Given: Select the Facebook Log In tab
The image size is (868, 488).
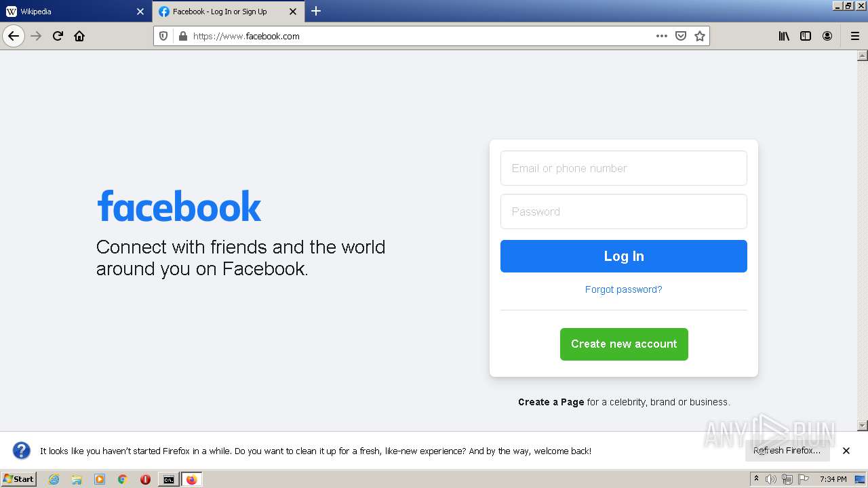Looking at the screenshot, I should 229,12.
